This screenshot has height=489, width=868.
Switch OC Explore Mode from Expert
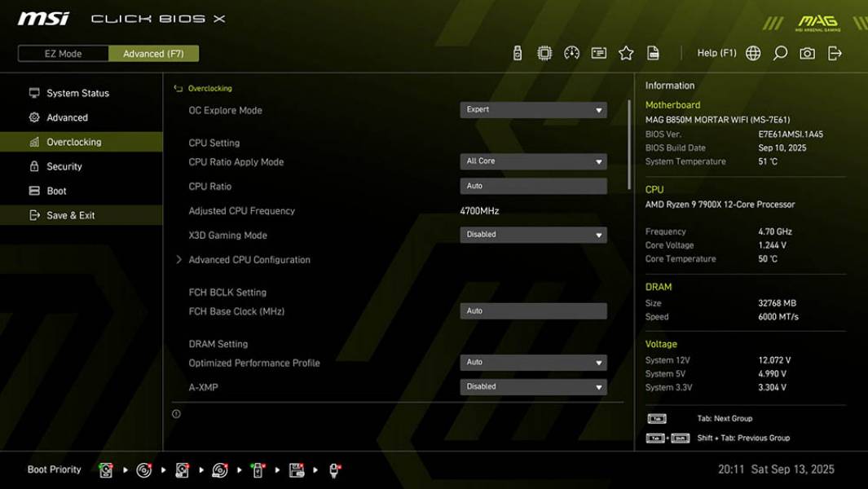coord(533,109)
